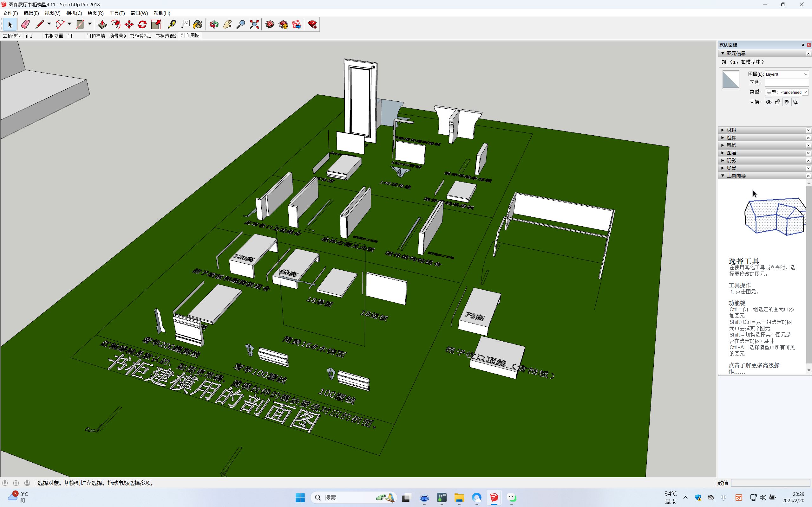This screenshot has width=812, height=507.
Task: Open the Paint Bucket tool
Action: [x=198, y=24]
